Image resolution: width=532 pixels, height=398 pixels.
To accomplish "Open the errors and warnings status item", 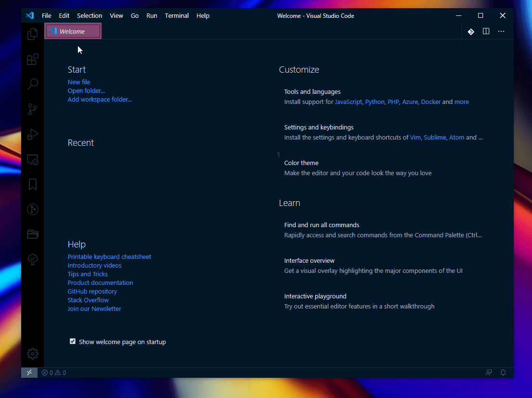I will pyautogui.click(x=53, y=372).
